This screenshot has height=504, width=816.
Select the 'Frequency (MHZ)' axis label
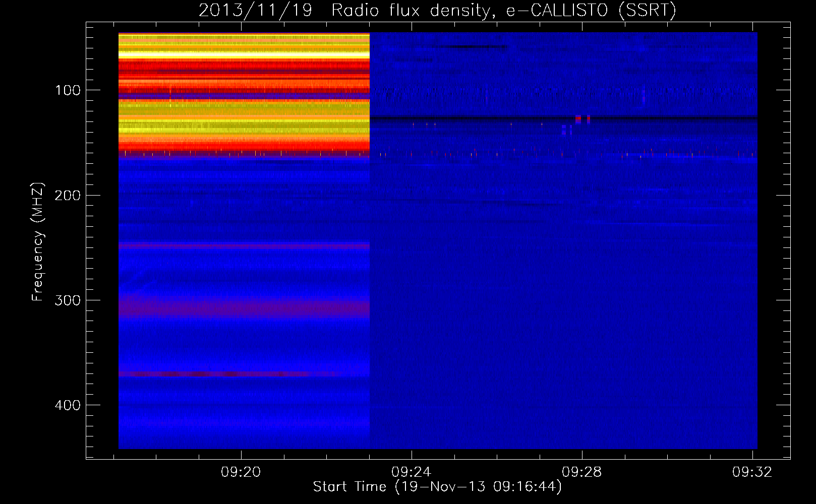38,242
